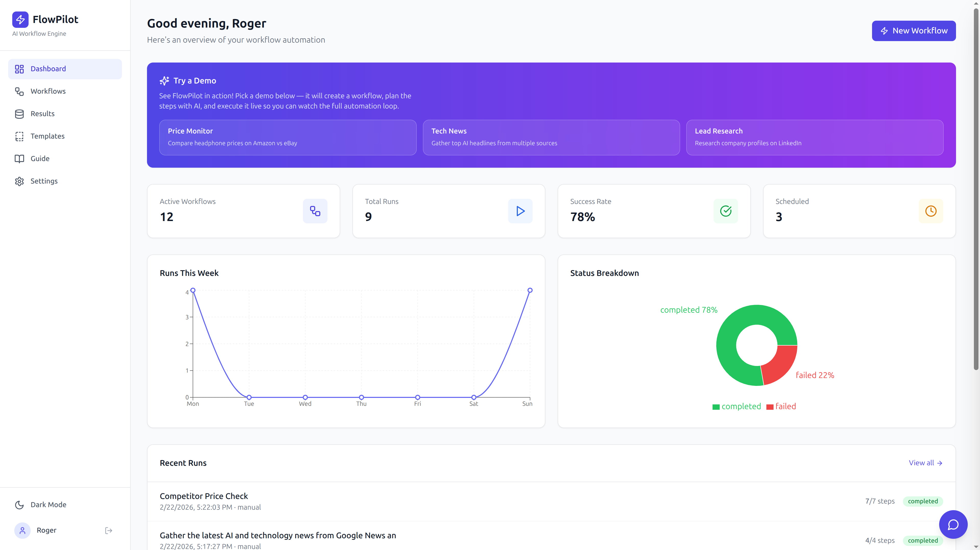Launch the Price Monitor demo card
Viewport: 980px width, 550px height.
(x=288, y=137)
